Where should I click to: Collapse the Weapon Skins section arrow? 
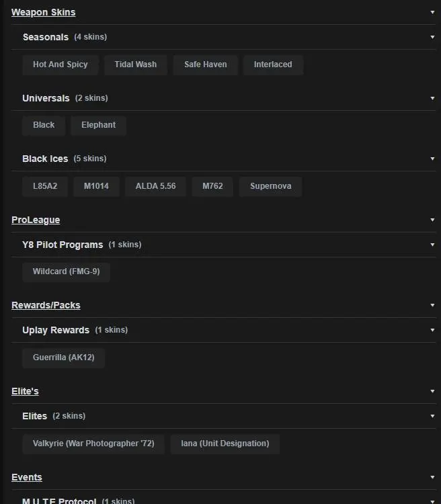pos(432,12)
